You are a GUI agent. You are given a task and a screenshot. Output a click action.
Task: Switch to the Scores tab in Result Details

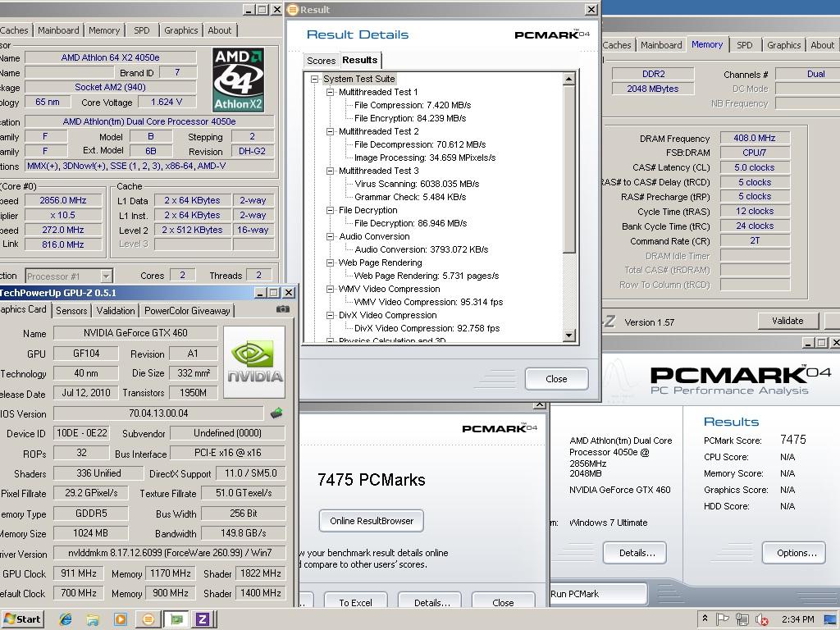pos(321,61)
